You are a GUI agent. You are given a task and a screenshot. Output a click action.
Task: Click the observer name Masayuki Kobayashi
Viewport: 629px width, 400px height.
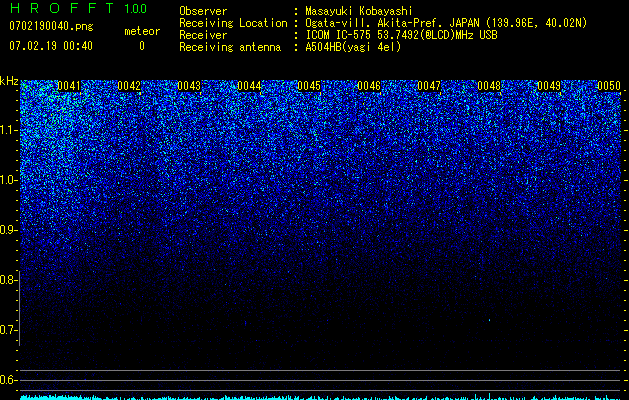coord(359,11)
